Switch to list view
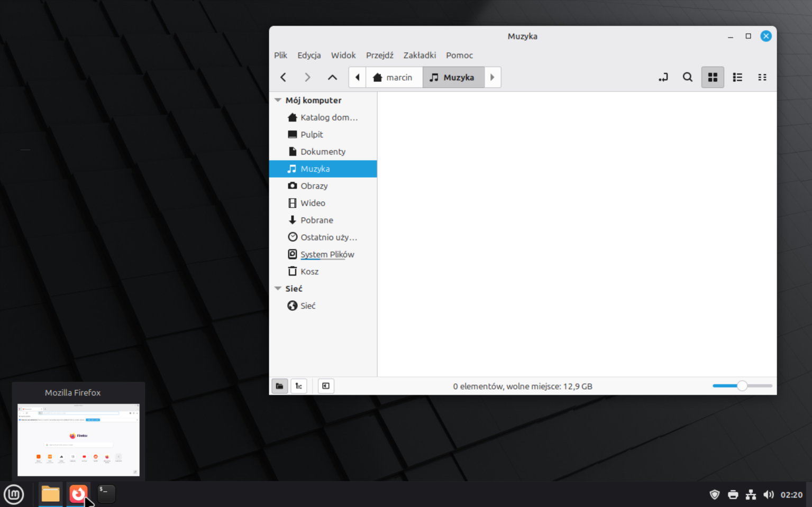 pyautogui.click(x=737, y=77)
